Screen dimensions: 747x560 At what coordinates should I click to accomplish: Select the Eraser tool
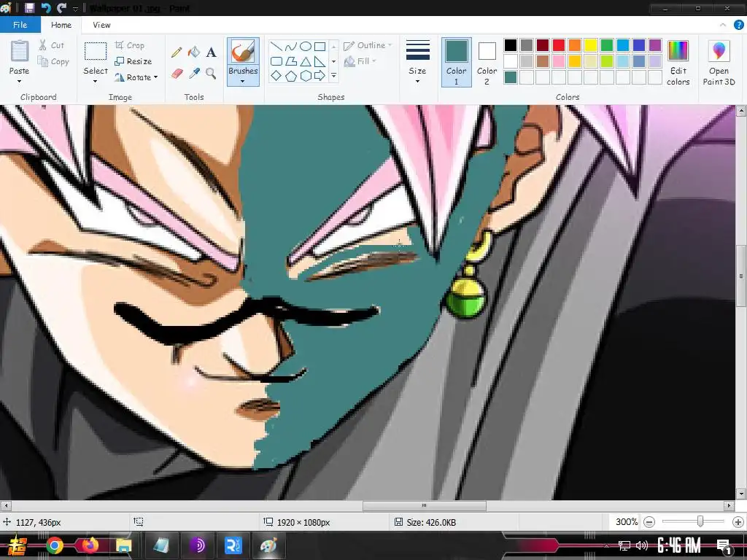(x=177, y=74)
